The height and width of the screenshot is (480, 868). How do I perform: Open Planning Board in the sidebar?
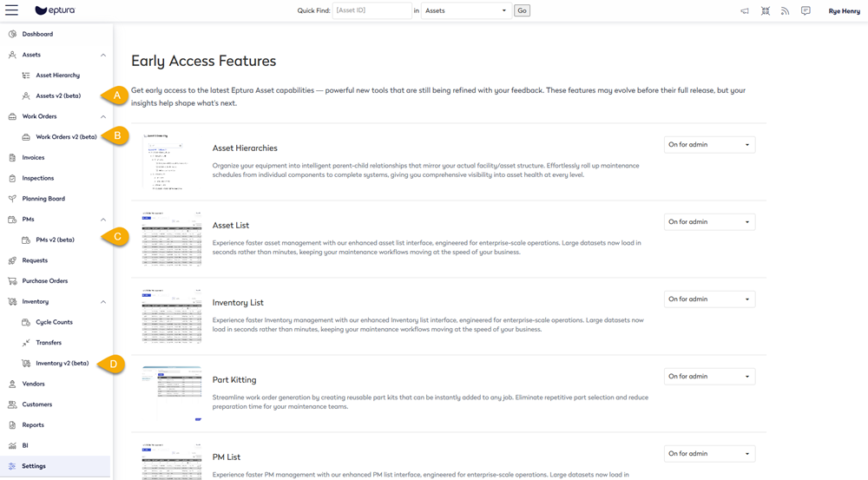coord(43,199)
